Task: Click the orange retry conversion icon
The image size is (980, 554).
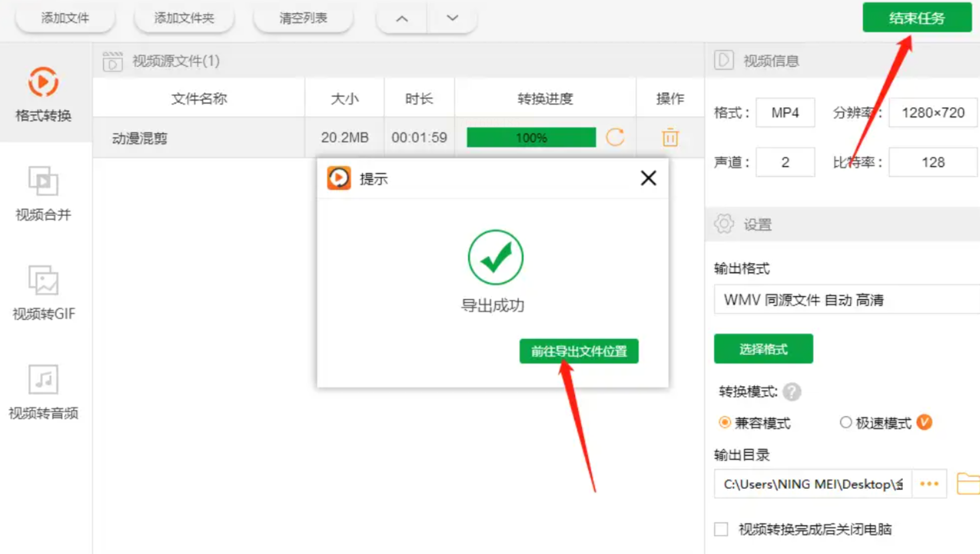Action: click(615, 137)
